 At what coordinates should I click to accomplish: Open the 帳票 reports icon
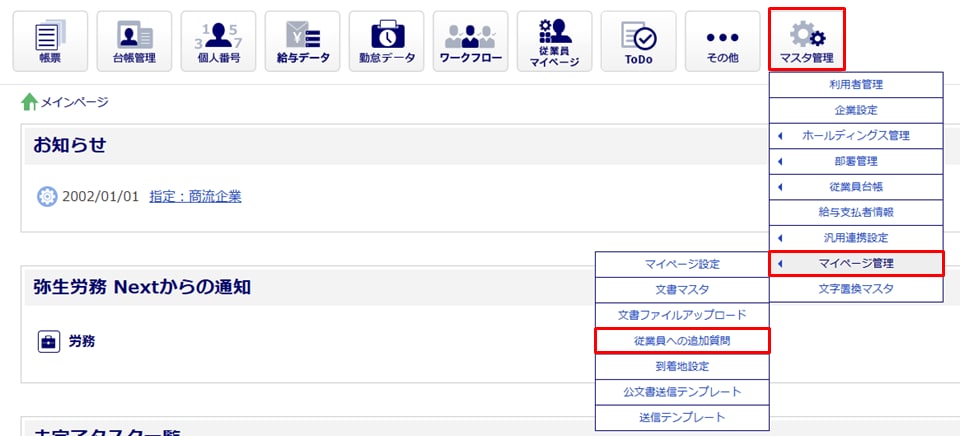49,41
